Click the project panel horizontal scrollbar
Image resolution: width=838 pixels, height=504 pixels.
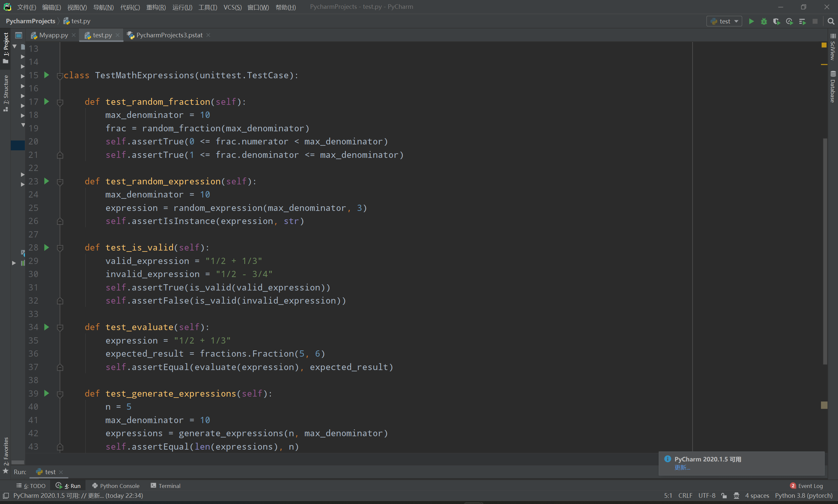pyautogui.click(x=18, y=462)
